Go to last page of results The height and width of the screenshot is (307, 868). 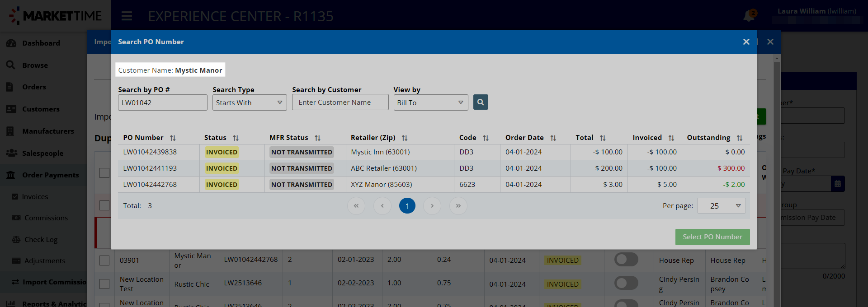pos(458,206)
